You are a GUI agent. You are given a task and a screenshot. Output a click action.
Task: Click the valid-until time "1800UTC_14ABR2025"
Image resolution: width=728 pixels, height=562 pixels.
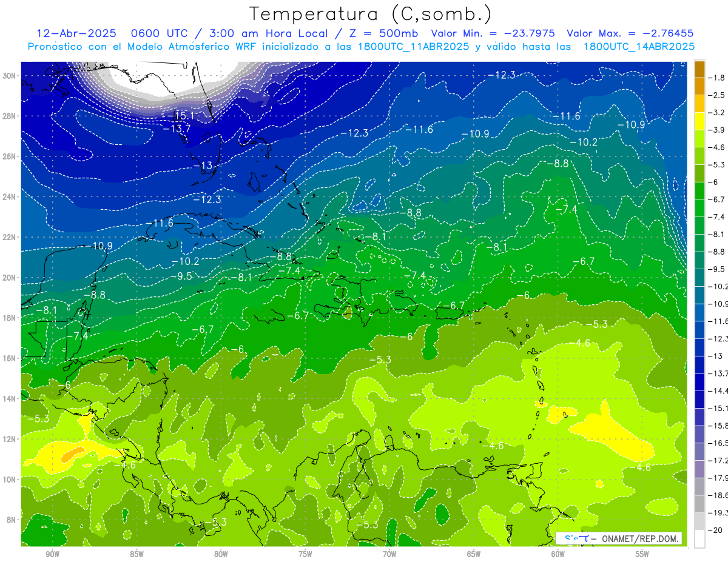coord(639,46)
